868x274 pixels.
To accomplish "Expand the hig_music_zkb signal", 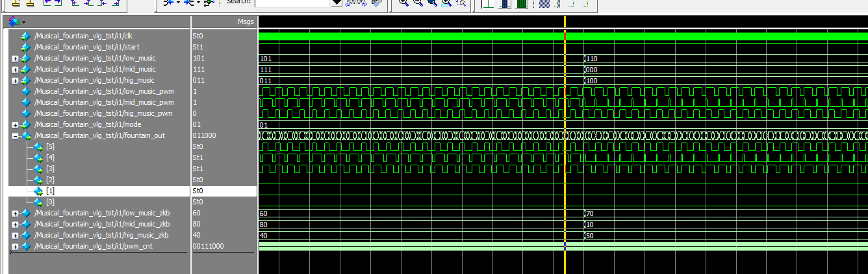I will [x=15, y=236].
